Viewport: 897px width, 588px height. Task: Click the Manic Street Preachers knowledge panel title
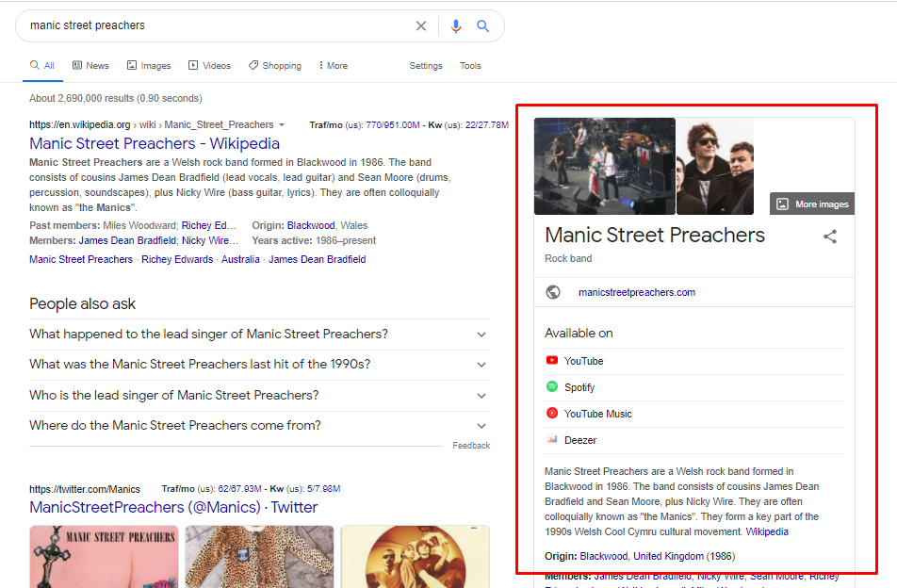coord(655,235)
